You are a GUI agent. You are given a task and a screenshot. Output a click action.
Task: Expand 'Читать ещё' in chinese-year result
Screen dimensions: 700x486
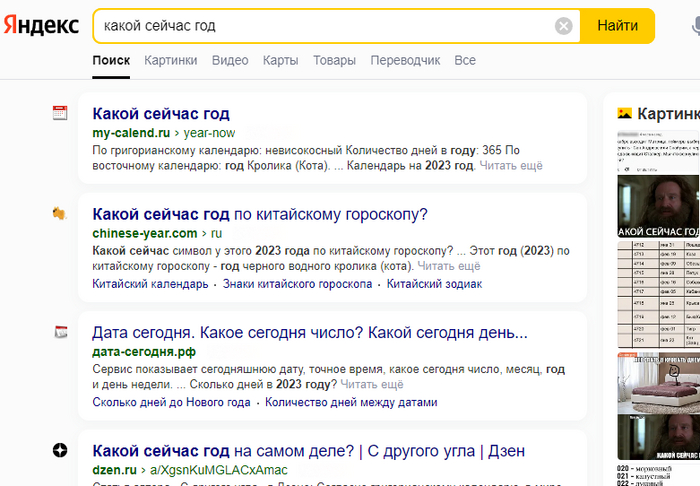click(x=449, y=266)
